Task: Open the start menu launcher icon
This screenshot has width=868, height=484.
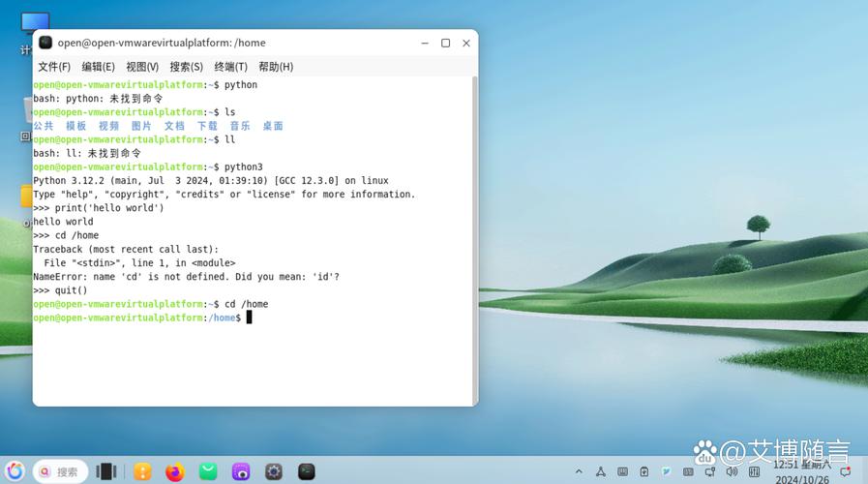Action: 15,471
